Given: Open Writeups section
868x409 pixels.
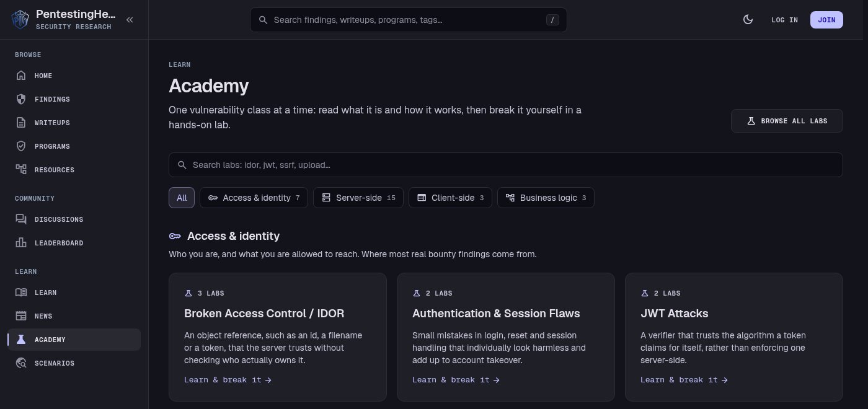Looking at the screenshot, I should (74, 123).
